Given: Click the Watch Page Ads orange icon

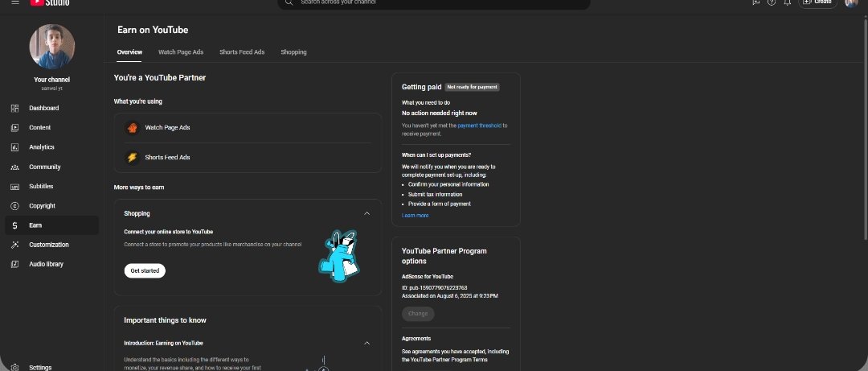Looking at the screenshot, I should pos(133,127).
